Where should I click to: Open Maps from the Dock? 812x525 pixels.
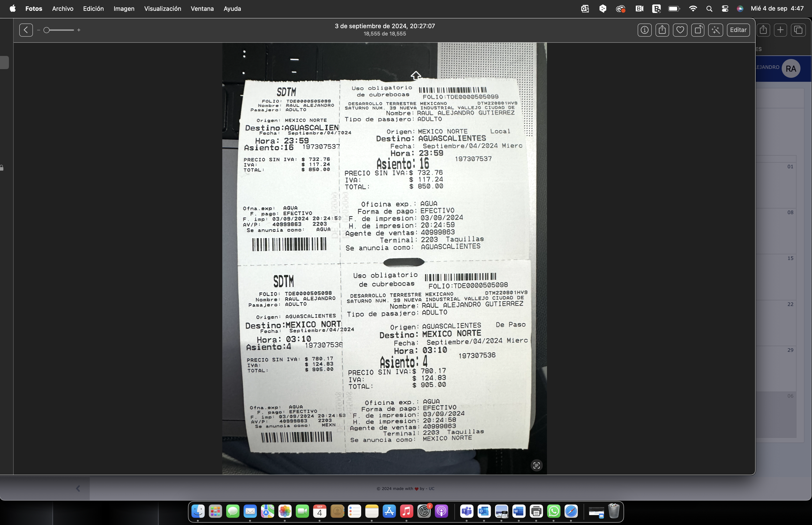267,511
